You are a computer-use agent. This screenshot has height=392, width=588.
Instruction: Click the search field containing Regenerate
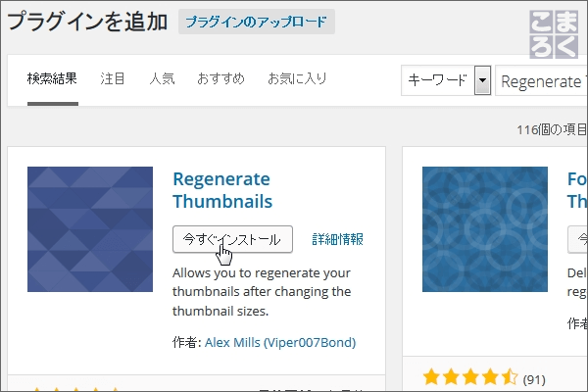click(541, 80)
